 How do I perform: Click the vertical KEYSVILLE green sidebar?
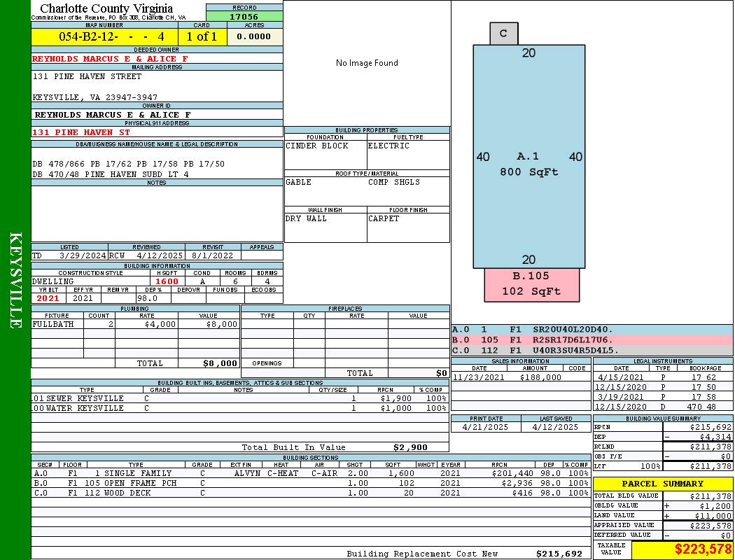[x=15, y=280]
